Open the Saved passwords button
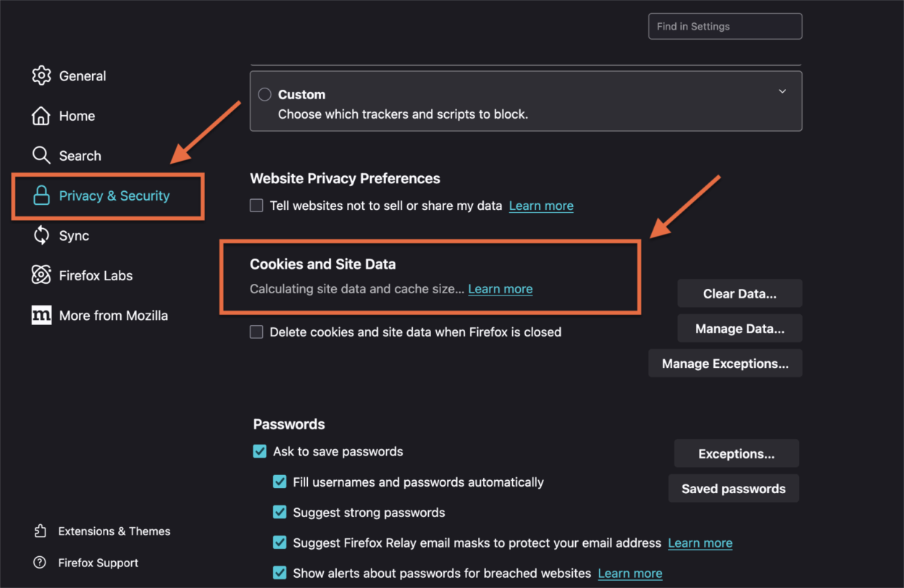 [x=733, y=488]
